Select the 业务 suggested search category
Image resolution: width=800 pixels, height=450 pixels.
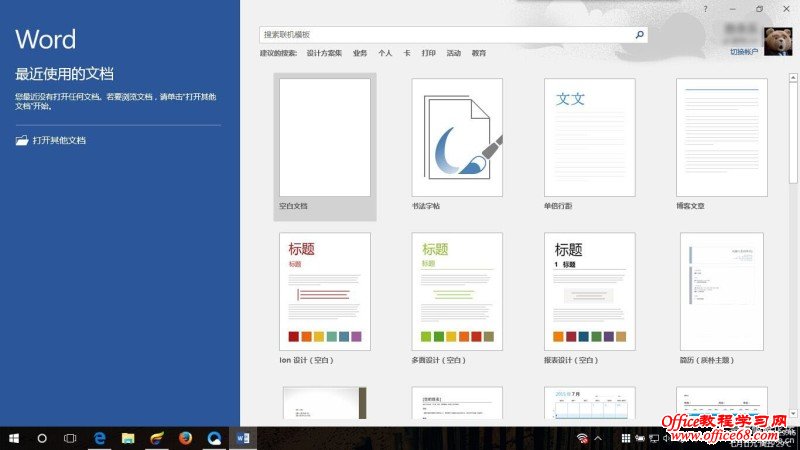[x=360, y=53]
